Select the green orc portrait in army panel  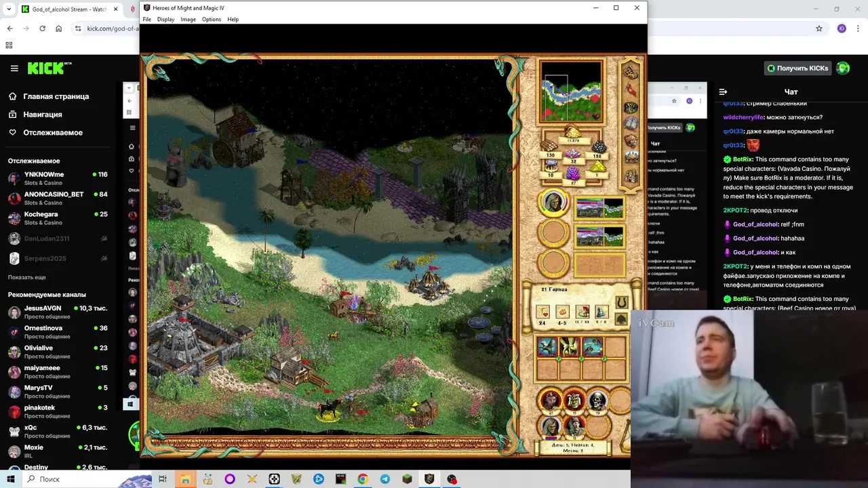pyautogui.click(x=574, y=401)
